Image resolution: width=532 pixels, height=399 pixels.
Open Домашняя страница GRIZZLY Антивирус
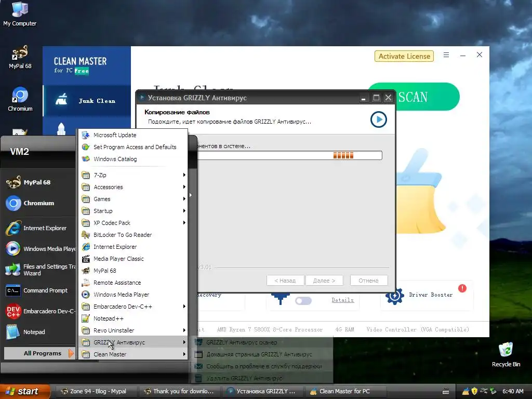262,354
